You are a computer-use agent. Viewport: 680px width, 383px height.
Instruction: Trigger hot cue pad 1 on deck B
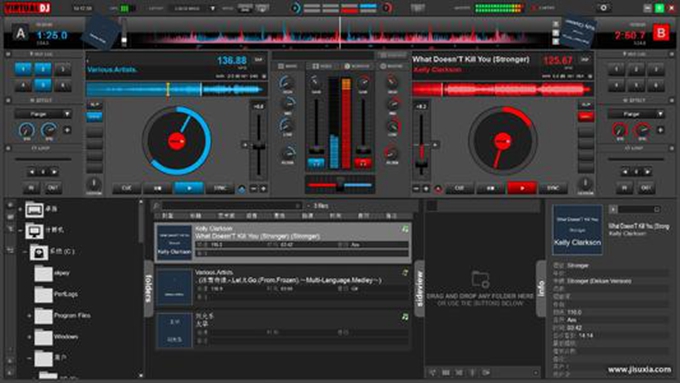(x=616, y=69)
